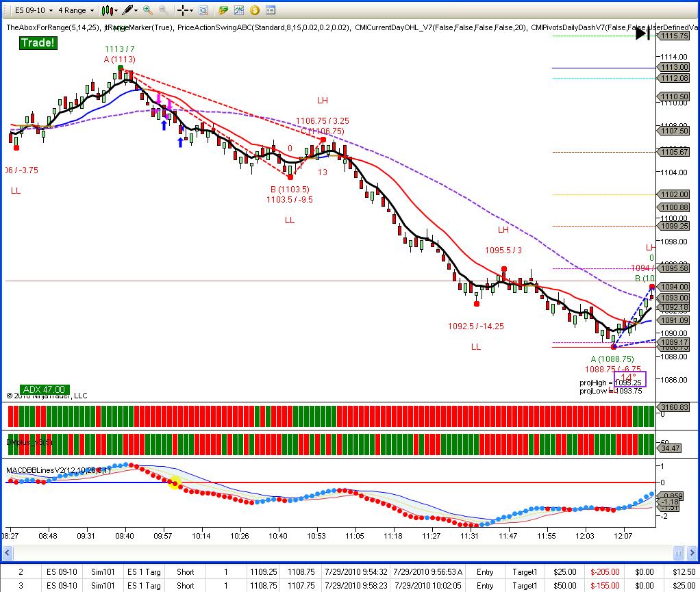This screenshot has width=700, height=592.
Task: Open the chart properties list icon
Action: tap(270, 10)
